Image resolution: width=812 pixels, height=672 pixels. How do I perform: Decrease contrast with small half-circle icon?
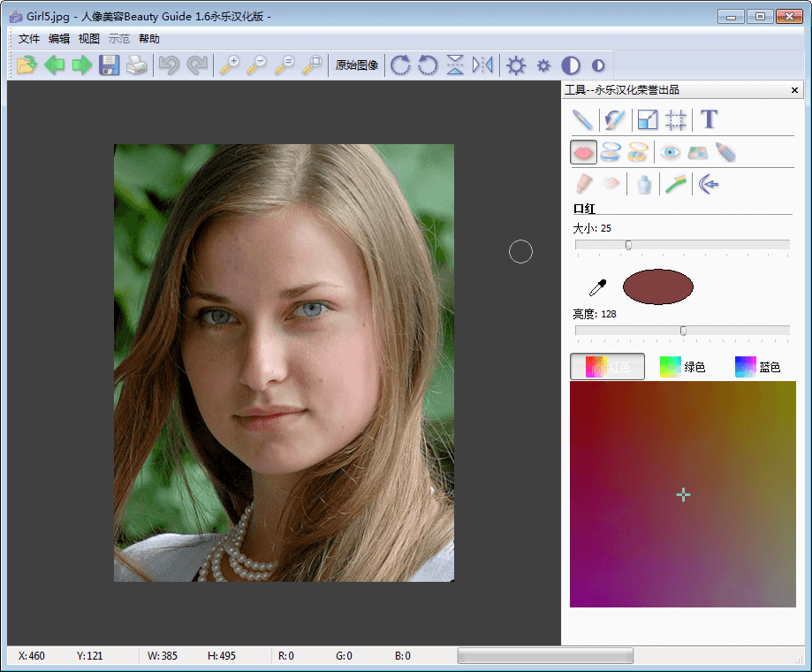pos(598,65)
